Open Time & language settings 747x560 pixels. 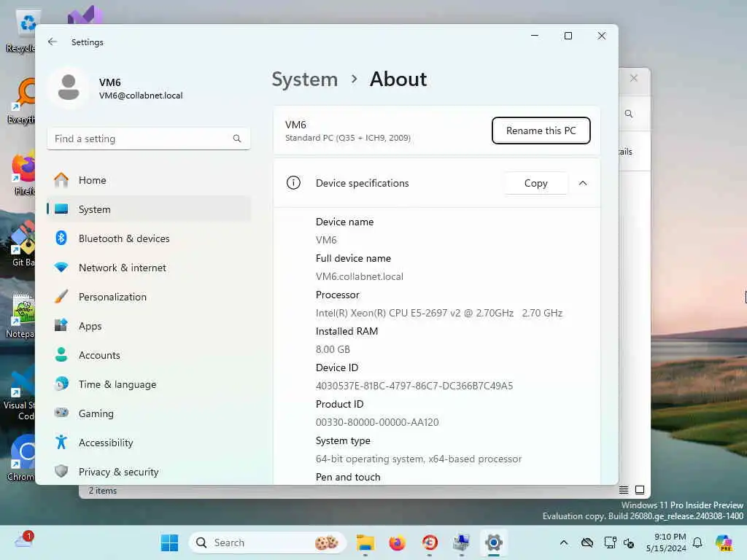tap(148, 384)
